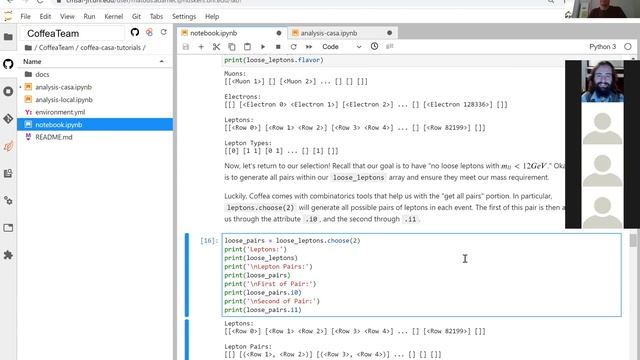Navigate to coffea-casa-tutorials breadcrumb
Screen dimensions: 640x360
[110, 48]
